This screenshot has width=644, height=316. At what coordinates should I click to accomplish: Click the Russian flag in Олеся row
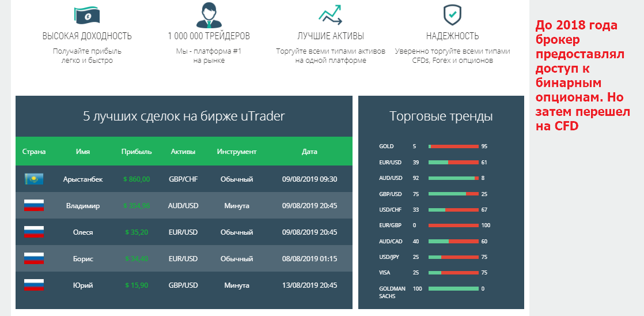point(33,232)
